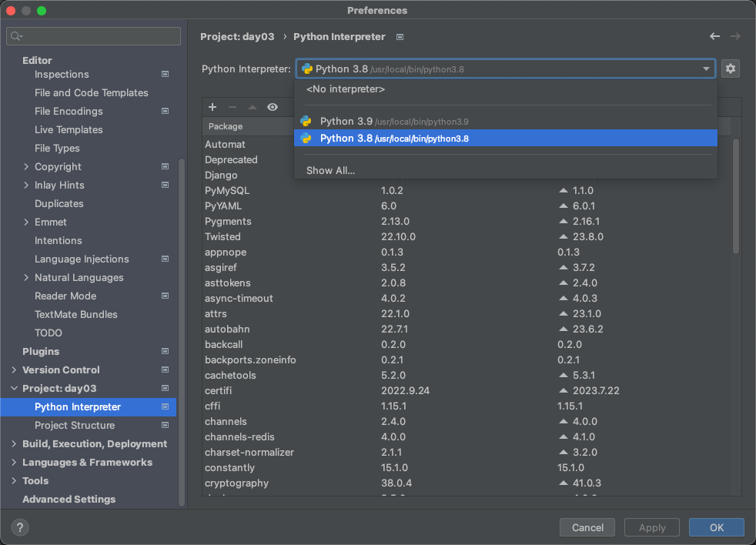Click the back arrow in Preferences header
The width and height of the screenshot is (756, 545).
click(x=714, y=36)
